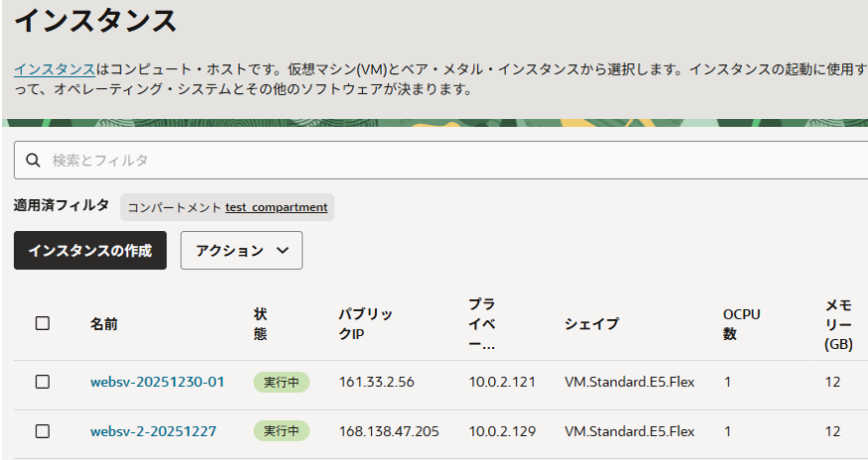Click the test_compartment filter link

[x=276, y=207]
